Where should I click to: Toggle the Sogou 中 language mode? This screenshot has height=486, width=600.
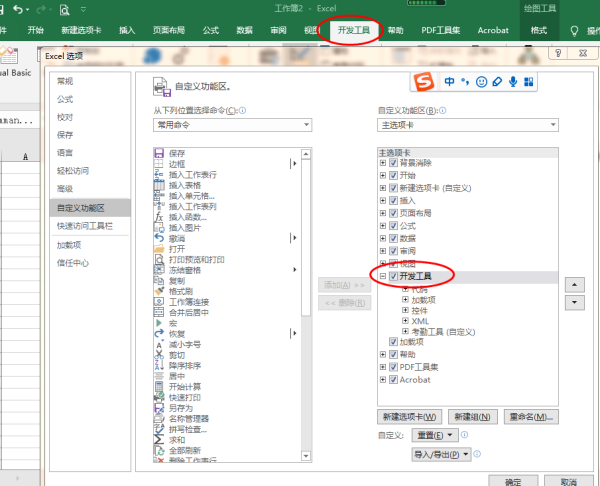[450, 81]
